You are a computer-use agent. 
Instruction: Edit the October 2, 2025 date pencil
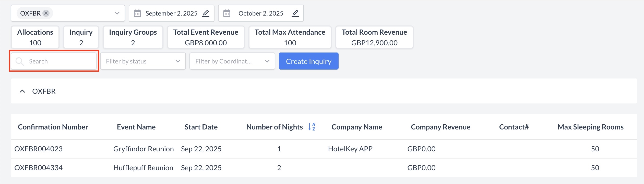[295, 13]
